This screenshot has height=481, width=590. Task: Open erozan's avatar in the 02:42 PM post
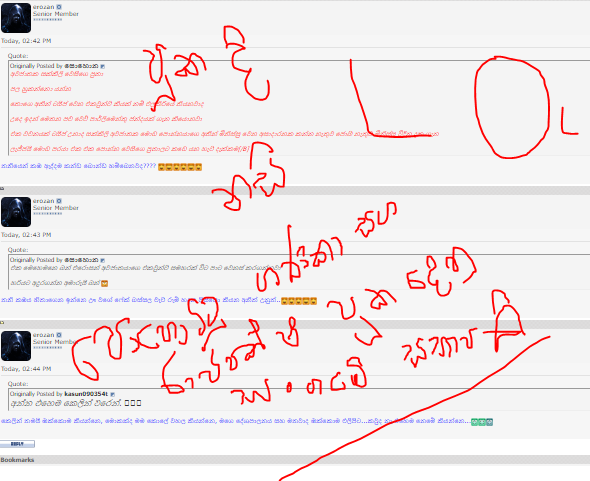(16, 18)
